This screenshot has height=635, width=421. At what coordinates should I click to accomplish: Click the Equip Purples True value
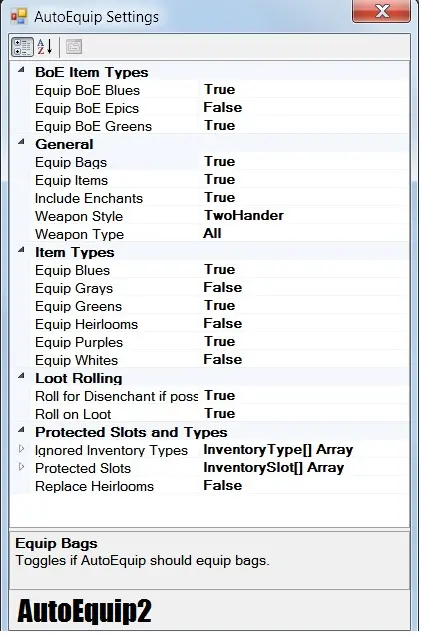pyautogui.click(x=219, y=341)
